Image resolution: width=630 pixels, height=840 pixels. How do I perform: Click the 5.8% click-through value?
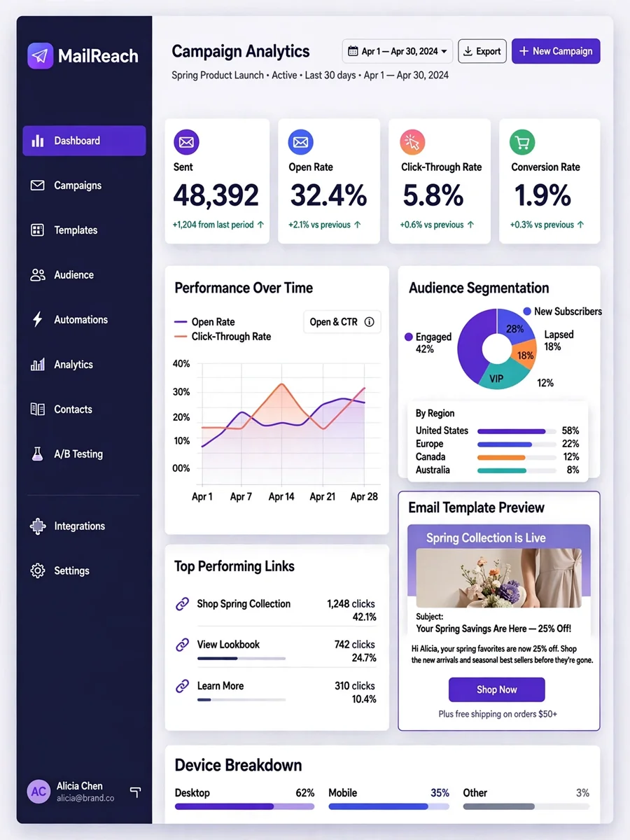433,196
